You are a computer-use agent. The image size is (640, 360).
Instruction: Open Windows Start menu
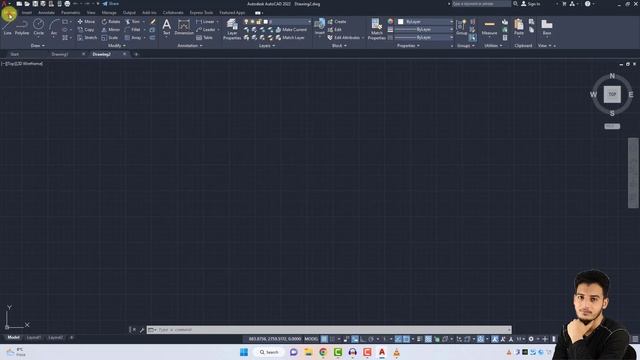[244, 352]
